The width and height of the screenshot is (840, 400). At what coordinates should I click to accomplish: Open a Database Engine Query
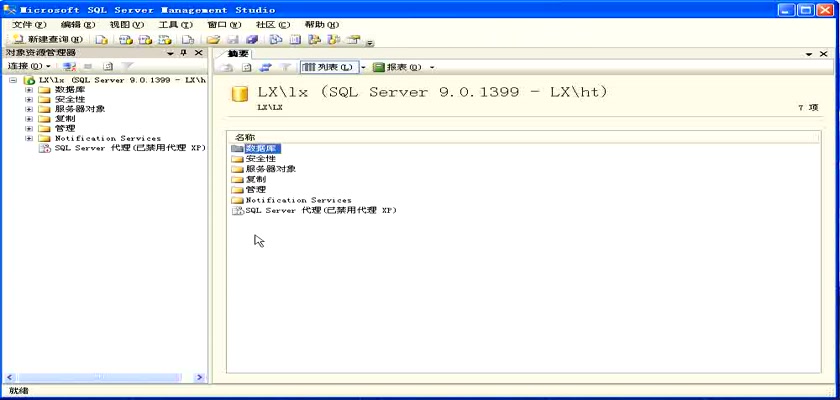[x=102, y=40]
